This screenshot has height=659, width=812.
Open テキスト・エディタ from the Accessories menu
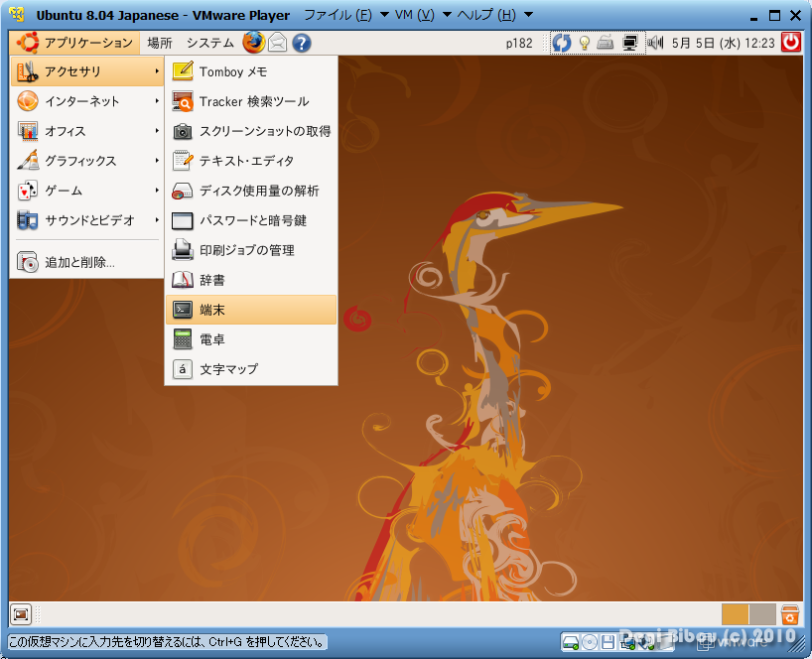(x=251, y=161)
